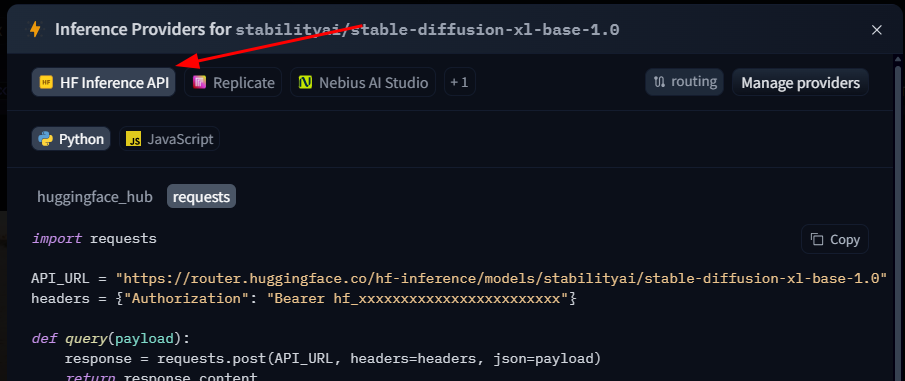Click the copy clipboard icon
The height and width of the screenshot is (381, 905).
817,239
